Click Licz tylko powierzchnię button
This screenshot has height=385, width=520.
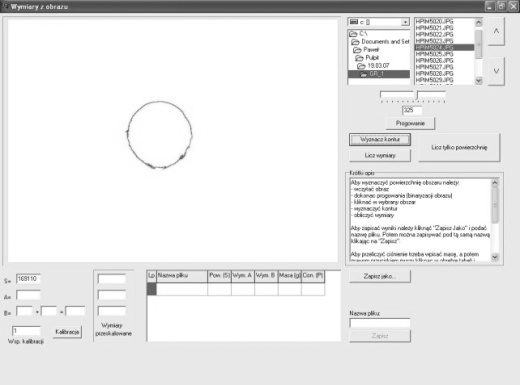coord(459,147)
